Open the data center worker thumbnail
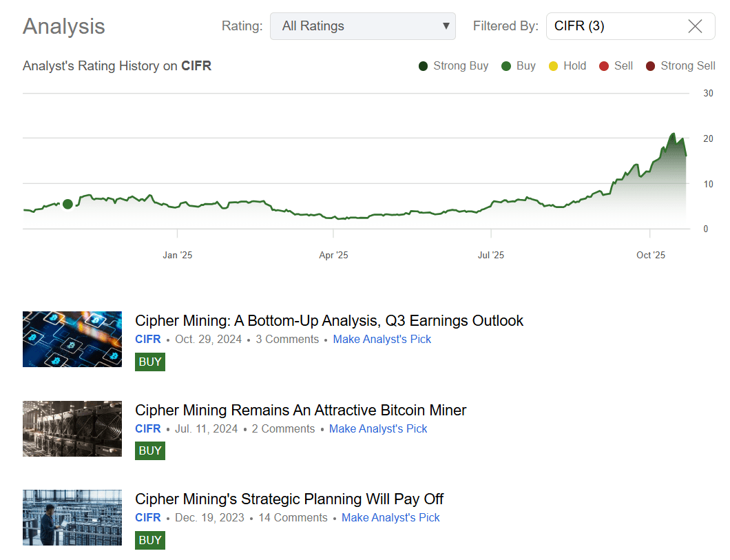This screenshot has width=730, height=560. (72, 517)
